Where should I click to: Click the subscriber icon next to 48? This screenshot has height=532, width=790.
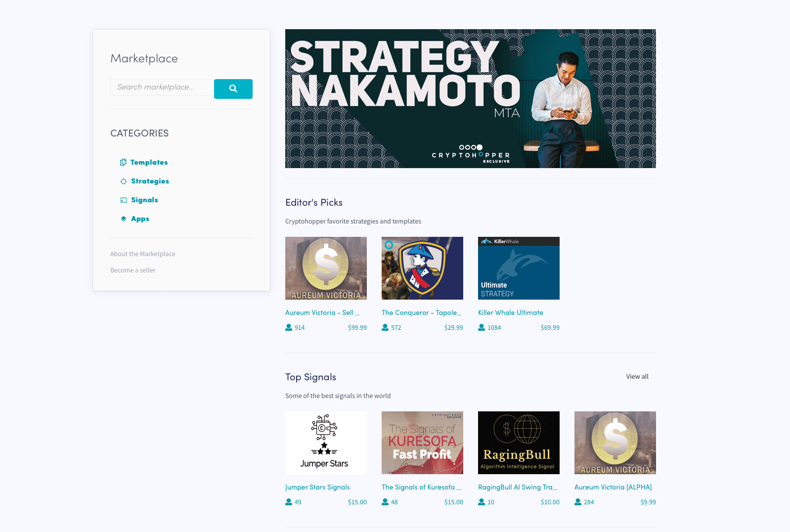click(x=385, y=502)
